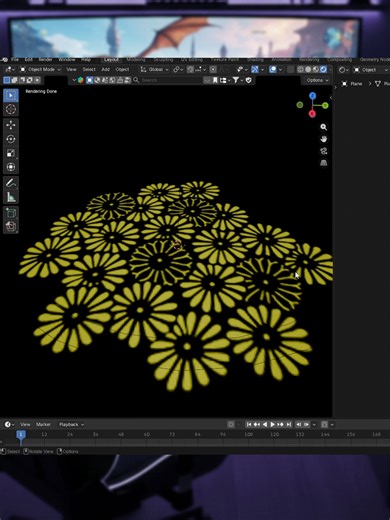Screen dimensions: 390x520
Task: Click the red X axis gizmo ball
Action: tap(312, 114)
